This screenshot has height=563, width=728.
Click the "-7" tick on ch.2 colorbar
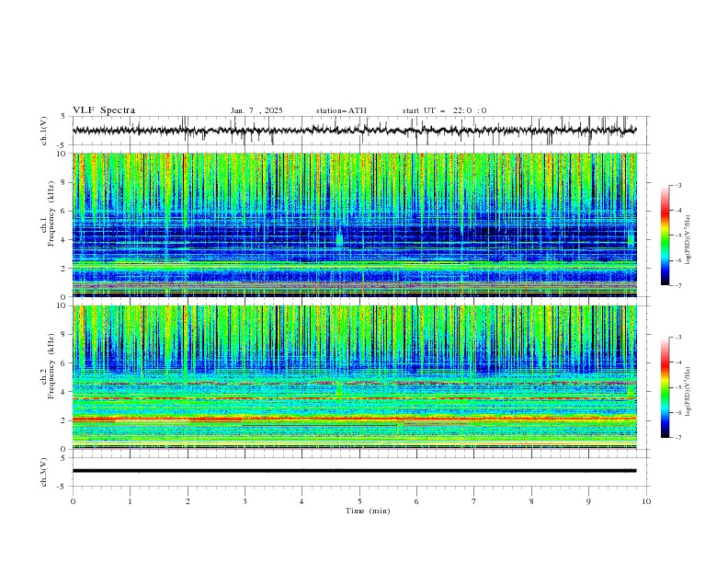pyautogui.click(x=677, y=438)
